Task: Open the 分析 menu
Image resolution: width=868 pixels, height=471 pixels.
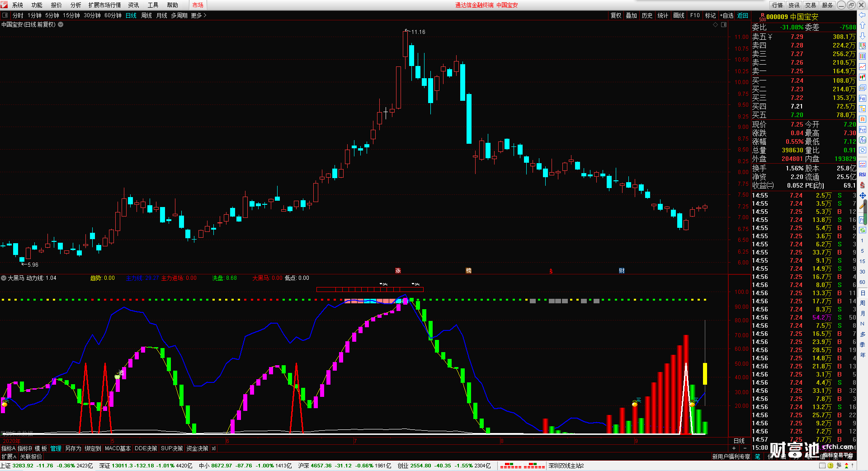Action: tap(76, 5)
